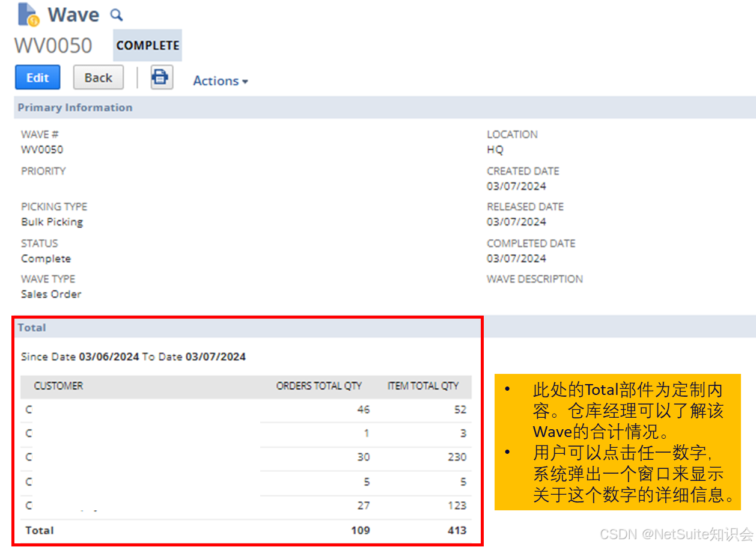Click the ITEM TOTAL QTY column header
Screen dimensions: 756x547
coord(423,386)
